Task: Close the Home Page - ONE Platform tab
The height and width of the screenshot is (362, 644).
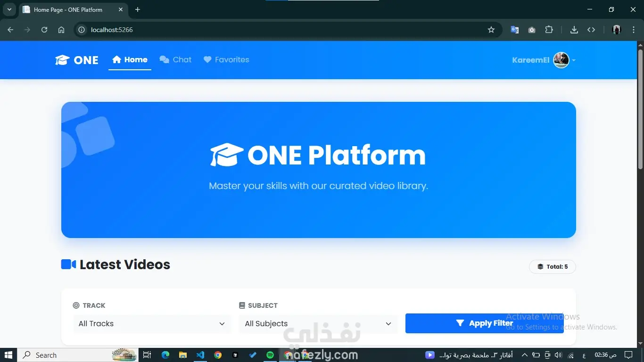Action: (120, 9)
